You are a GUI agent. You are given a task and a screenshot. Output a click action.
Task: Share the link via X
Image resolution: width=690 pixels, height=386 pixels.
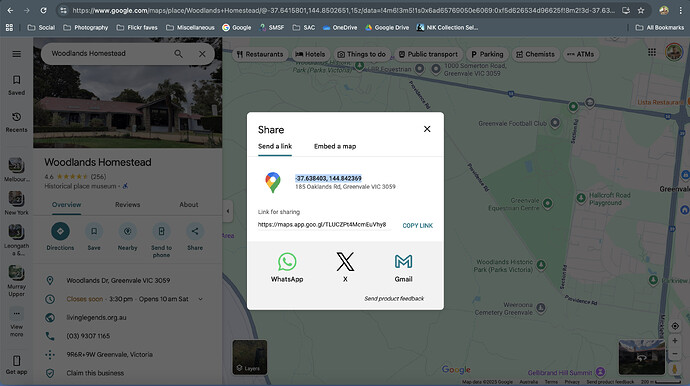[345, 262]
